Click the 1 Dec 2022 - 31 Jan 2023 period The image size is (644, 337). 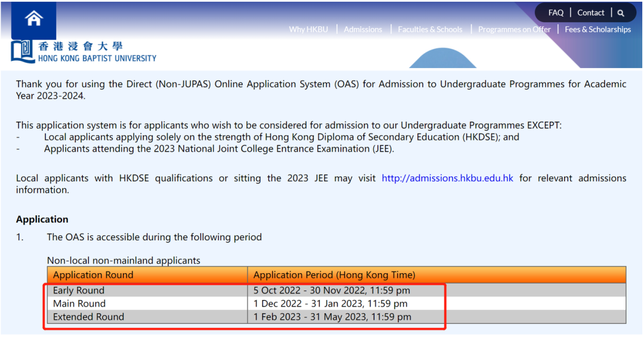click(330, 304)
